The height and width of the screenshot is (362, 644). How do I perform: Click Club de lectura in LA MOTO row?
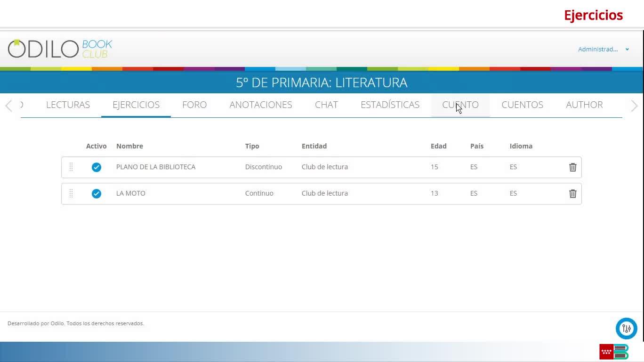point(325,193)
